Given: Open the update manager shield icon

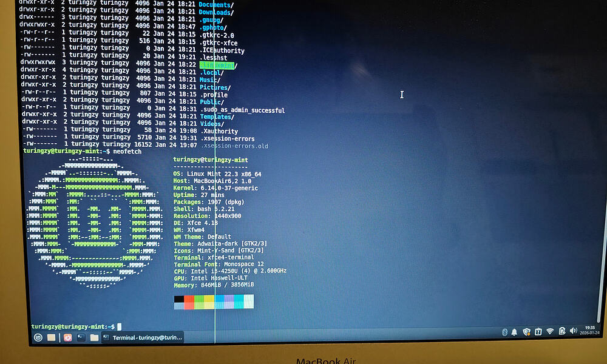Looking at the screenshot, I should pyautogui.click(x=526, y=331).
